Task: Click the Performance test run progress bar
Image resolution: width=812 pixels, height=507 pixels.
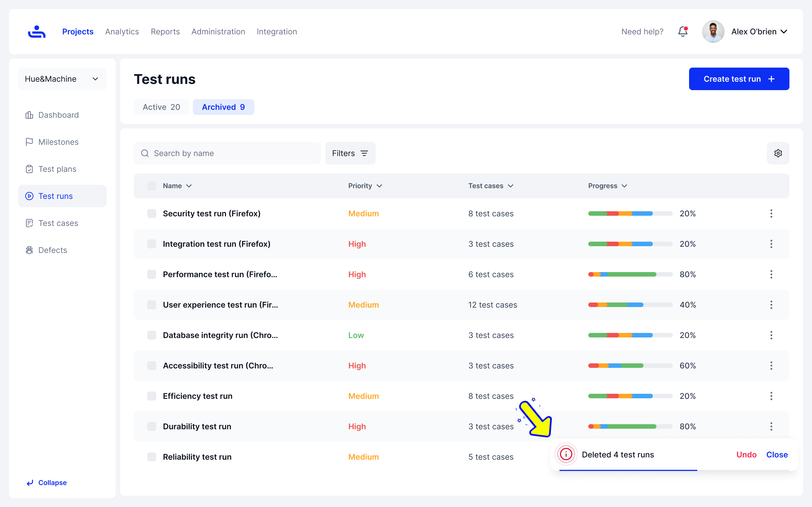Action: point(630,274)
